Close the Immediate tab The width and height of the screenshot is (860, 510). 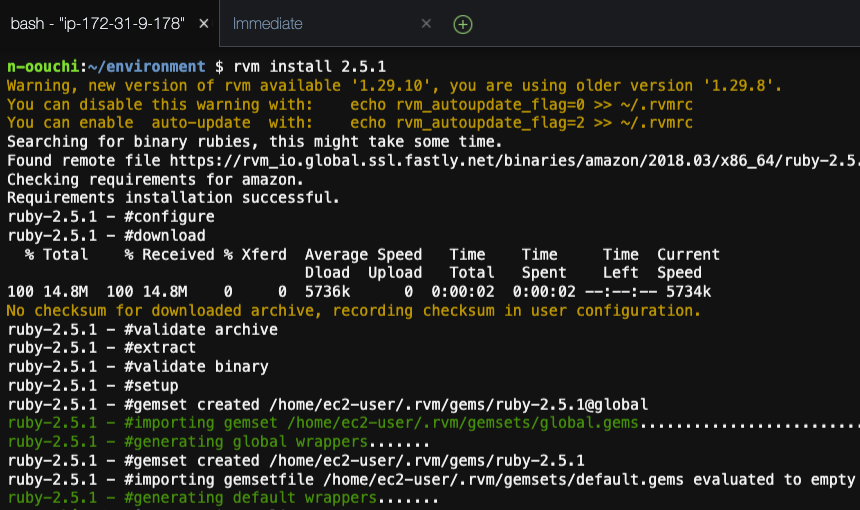[x=426, y=24]
